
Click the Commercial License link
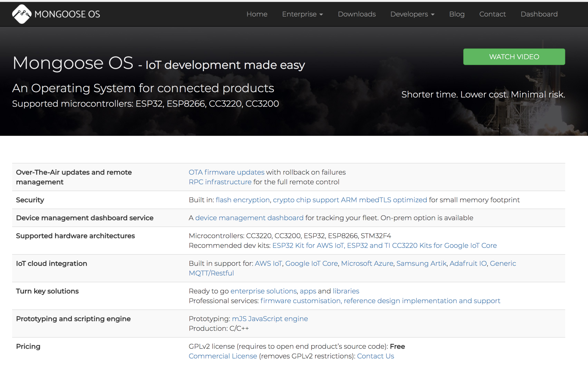[223, 356]
